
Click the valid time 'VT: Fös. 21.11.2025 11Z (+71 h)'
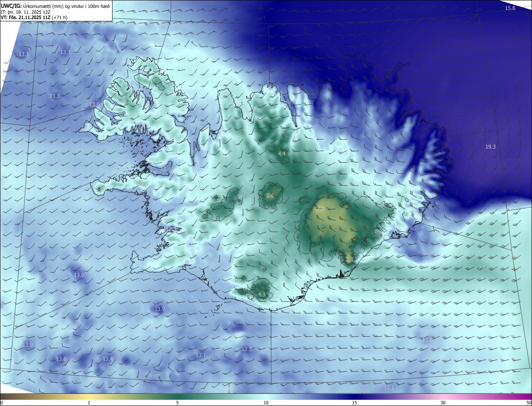[x=34, y=17]
